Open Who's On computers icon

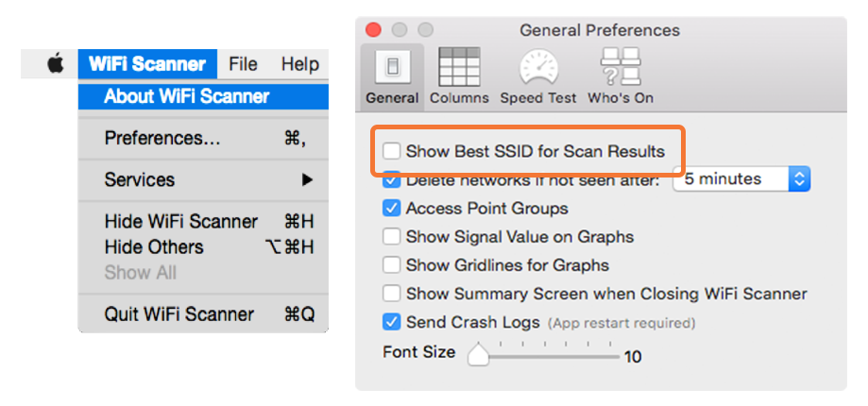(621, 66)
